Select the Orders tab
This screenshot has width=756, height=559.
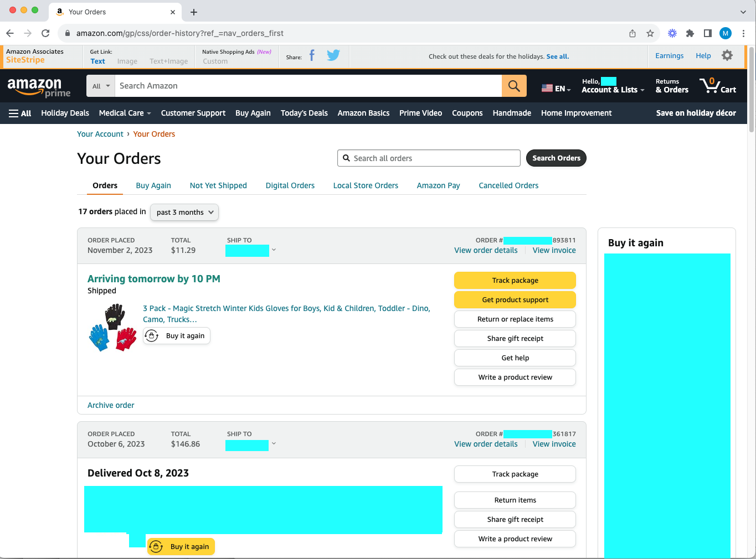105,185
